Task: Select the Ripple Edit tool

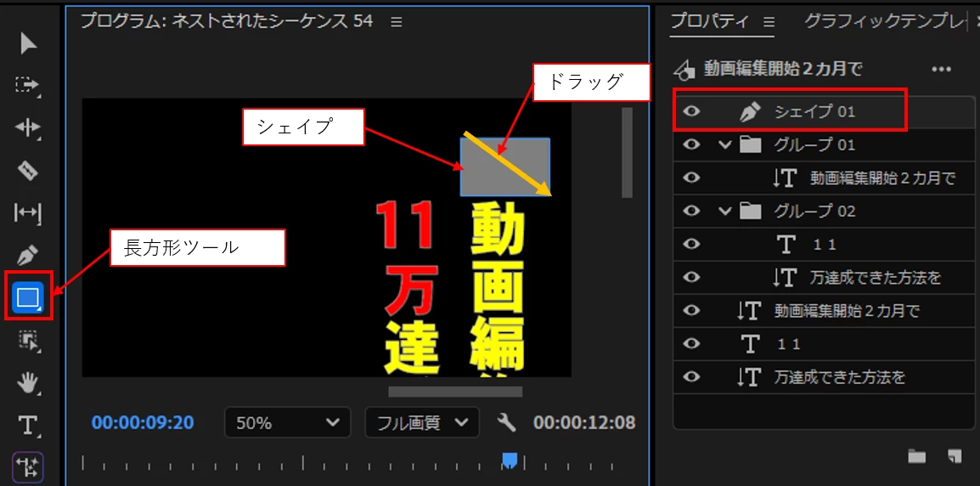Action: point(28,128)
